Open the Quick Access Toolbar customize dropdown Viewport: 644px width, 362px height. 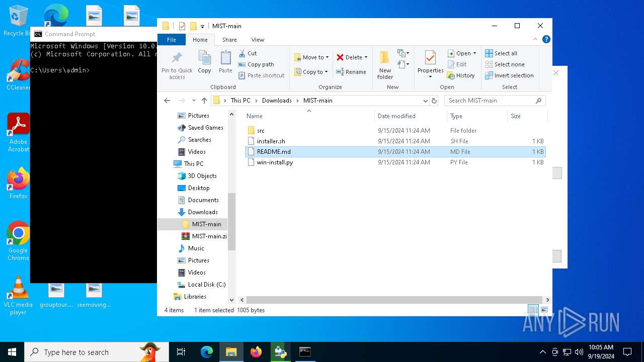(x=202, y=26)
